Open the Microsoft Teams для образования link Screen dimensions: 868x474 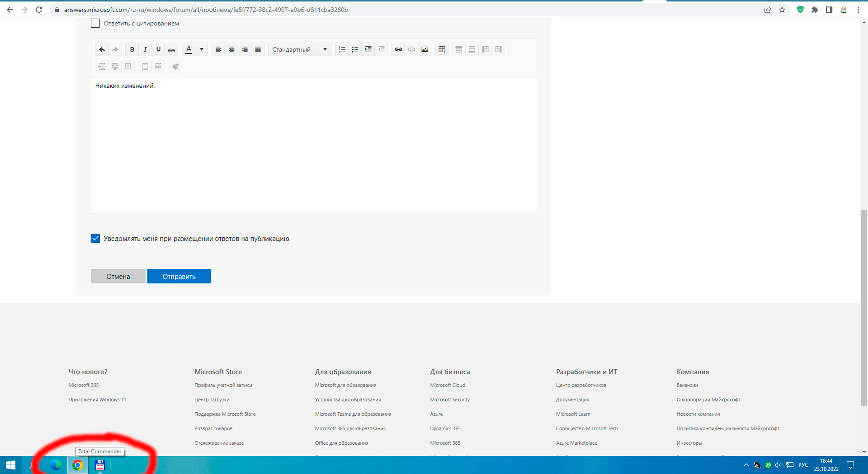(x=353, y=414)
